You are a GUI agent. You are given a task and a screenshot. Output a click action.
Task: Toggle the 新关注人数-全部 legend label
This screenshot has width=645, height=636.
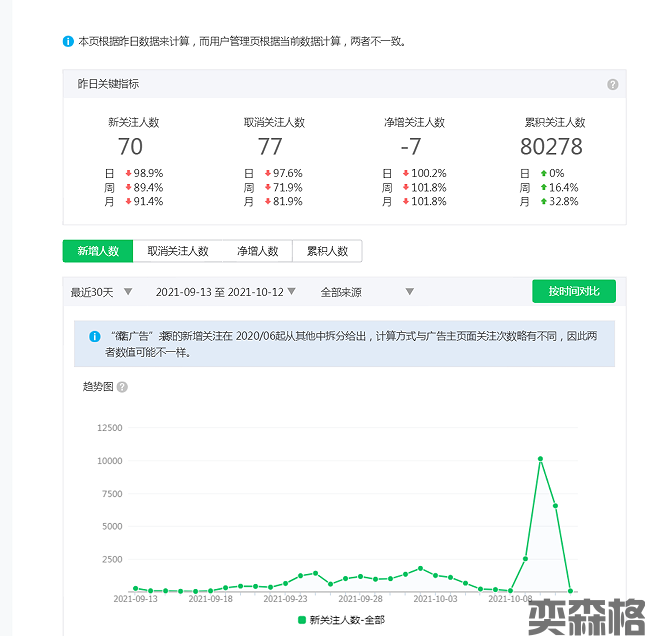coord(346,620)
